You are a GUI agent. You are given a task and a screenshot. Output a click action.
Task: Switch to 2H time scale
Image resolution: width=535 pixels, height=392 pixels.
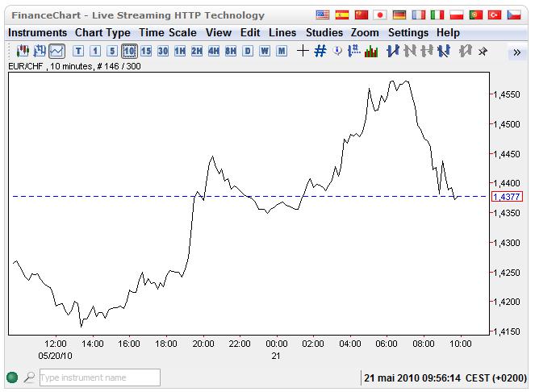pyautogui.click(x=197, y=51)
